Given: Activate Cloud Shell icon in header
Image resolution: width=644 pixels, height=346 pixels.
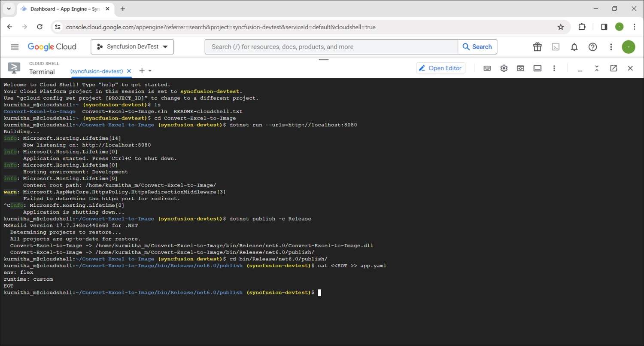Looking at the screenshot, I should 556,47.
